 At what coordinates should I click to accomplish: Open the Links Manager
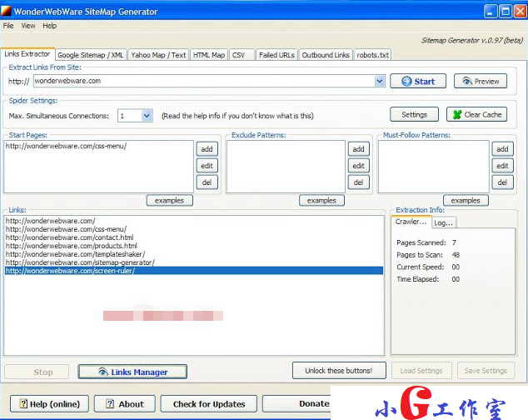click(x=132, y=372)
